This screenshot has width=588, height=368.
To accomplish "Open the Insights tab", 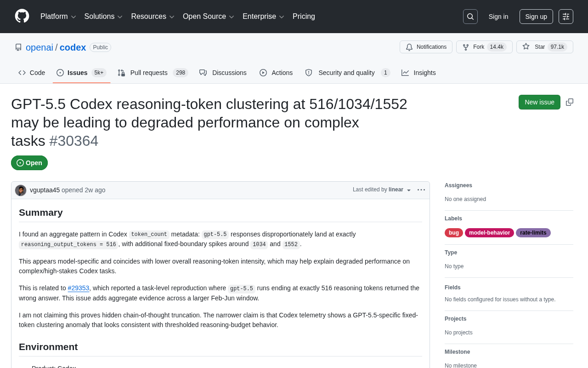I will pyautogui.click(x=418, y=73).
